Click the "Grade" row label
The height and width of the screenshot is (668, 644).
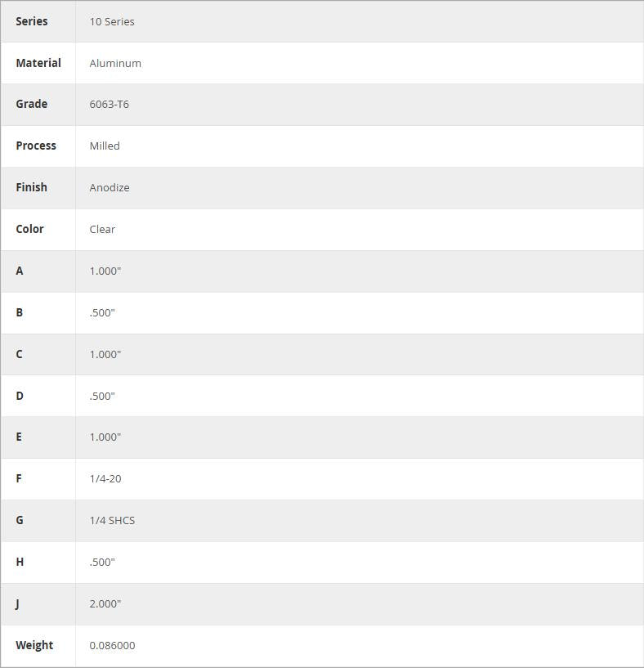tap(32, 104)
